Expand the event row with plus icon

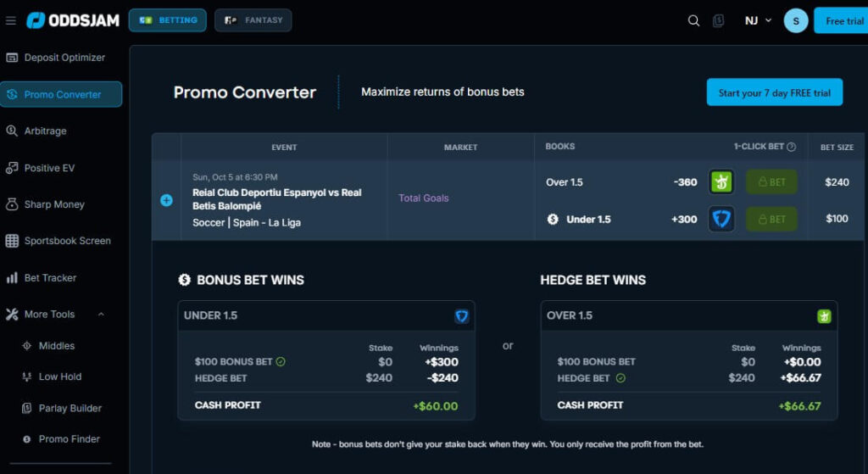pyautogui.click(x=166, y=200)
